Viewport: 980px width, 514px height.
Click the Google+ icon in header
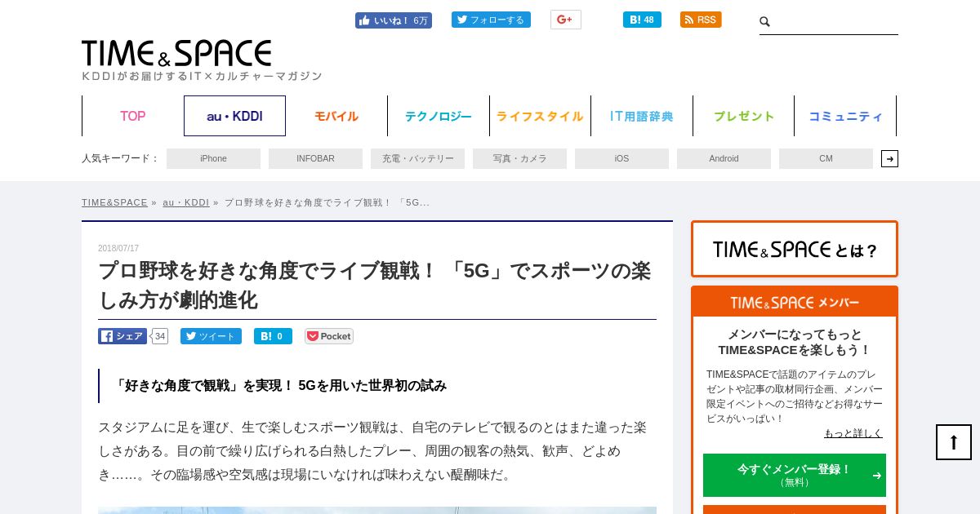pos(565,20)
